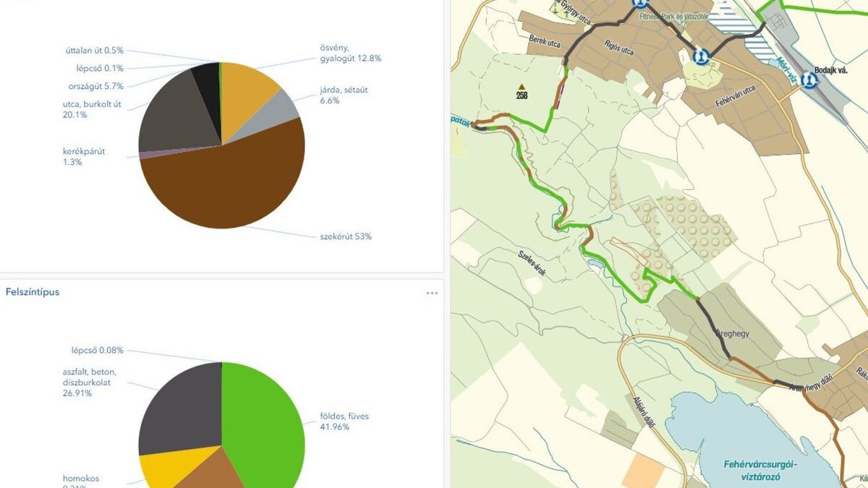Click the 258 elevation peak triangle marker
The width and height of the screenshot is (868, 488).
[521, 87]
